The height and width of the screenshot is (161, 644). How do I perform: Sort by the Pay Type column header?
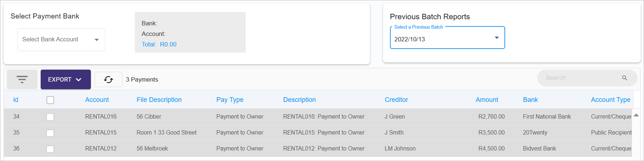230,100
